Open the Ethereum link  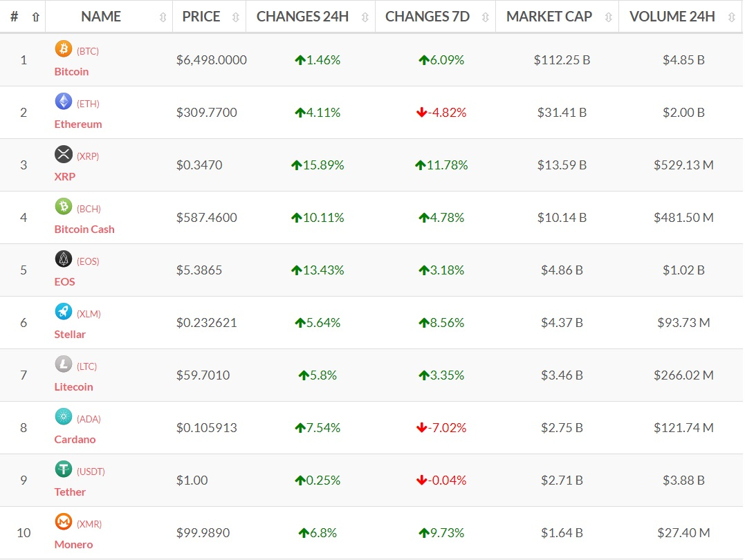click(78, 124)
